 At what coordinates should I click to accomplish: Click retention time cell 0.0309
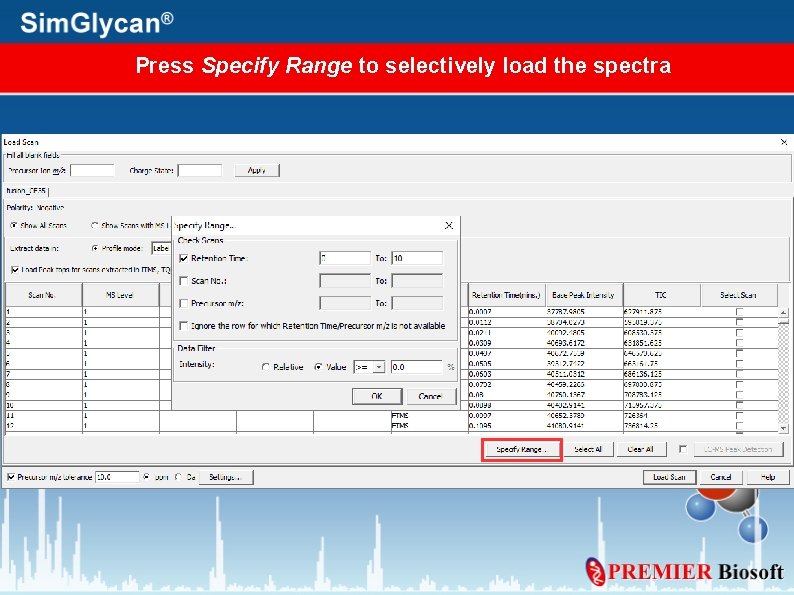coord(506,343)
